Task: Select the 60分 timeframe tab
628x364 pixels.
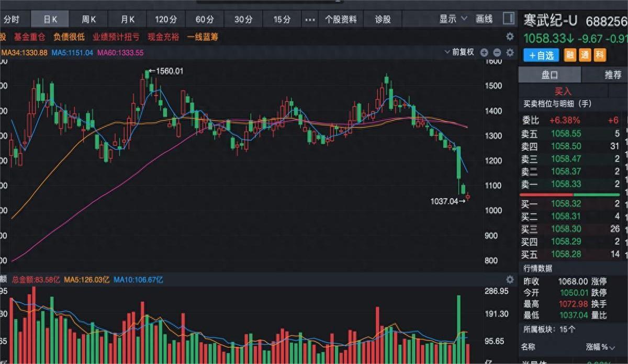Action: 205,19
